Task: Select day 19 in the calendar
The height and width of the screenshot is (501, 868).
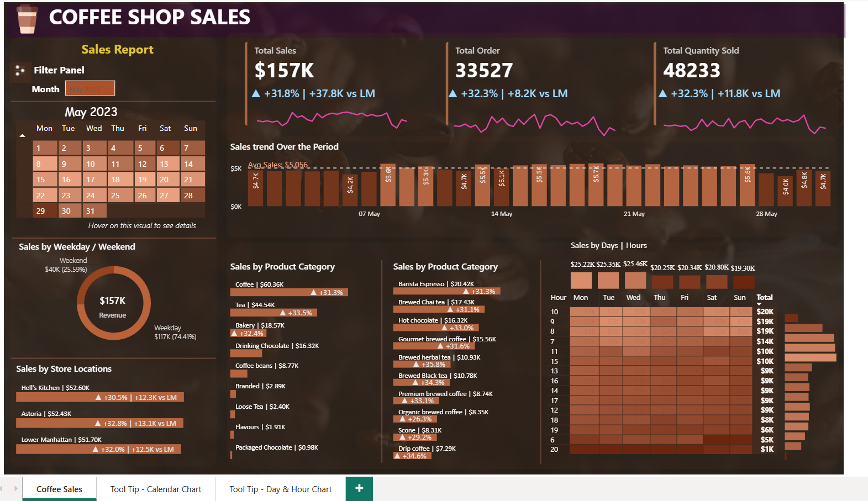Action: tap(145, 180)
